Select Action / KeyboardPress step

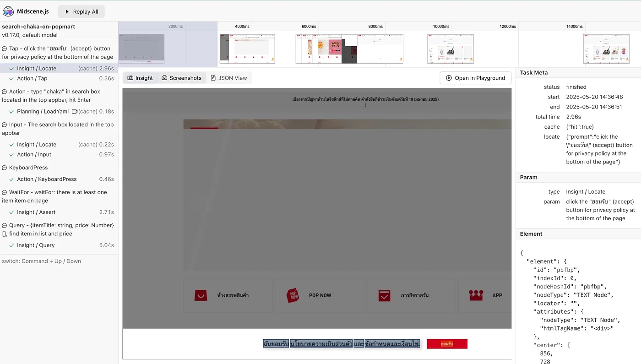tap(47, 179)
